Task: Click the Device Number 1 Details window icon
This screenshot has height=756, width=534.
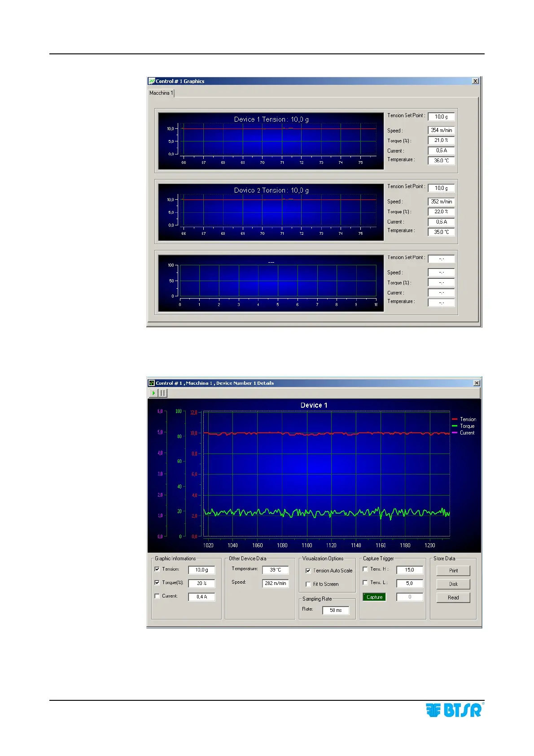Action: pos(152,383)
